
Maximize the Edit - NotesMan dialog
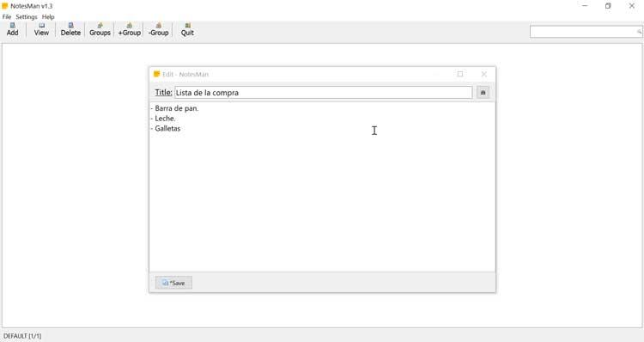tap(460, 74)
